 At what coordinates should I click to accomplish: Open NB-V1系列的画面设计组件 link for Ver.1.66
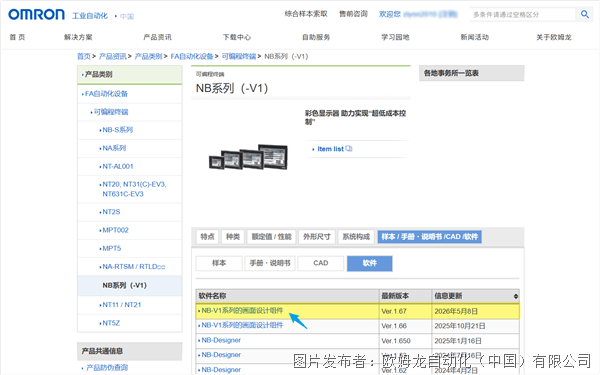tap(242, 325)
